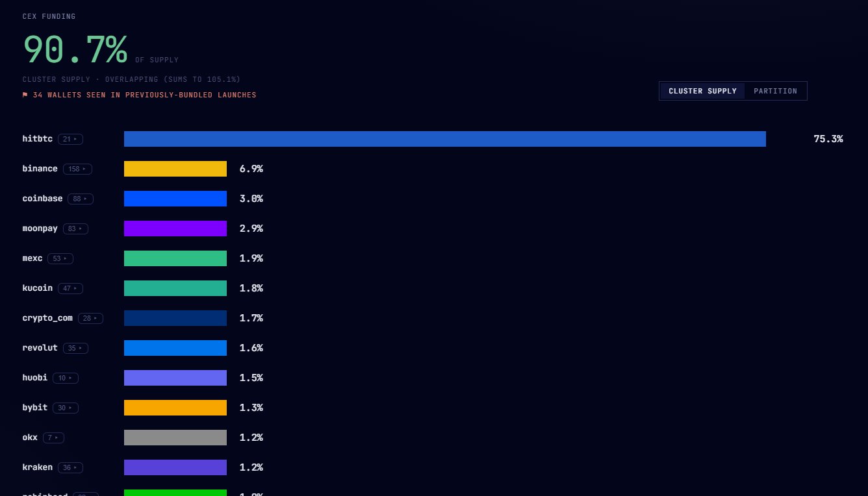Select the huobi exchange label
Image resolution: width=868 pixels, height=496 pixels.
tap(35, 378)
